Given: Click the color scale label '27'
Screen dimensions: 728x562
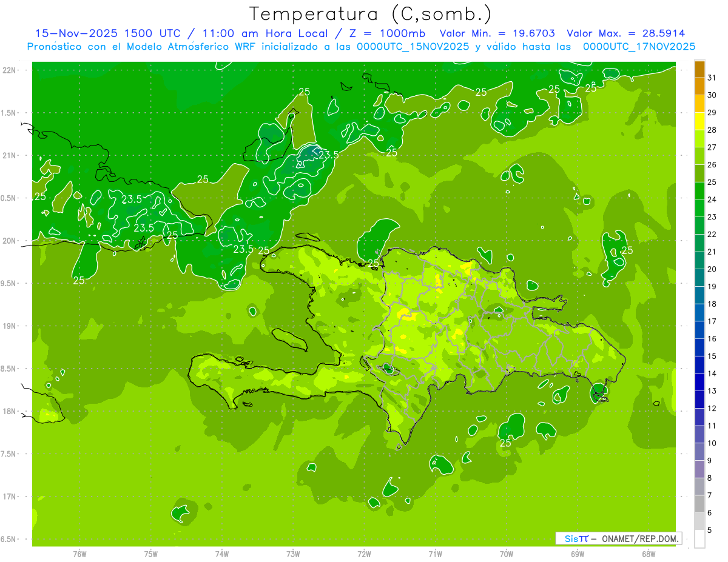Looking at the screenshot, I should tap(712, 147).
